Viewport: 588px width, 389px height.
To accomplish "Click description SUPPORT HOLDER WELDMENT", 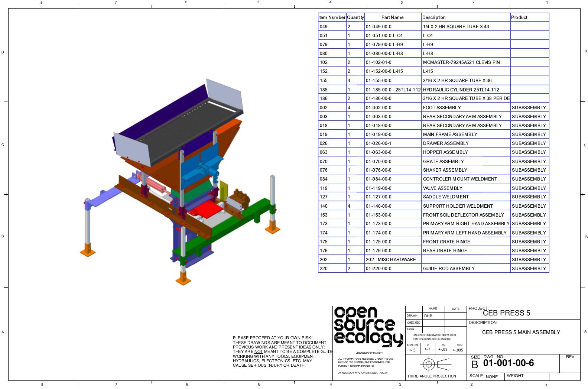I will pyautogui.click(x=458, y=206).
